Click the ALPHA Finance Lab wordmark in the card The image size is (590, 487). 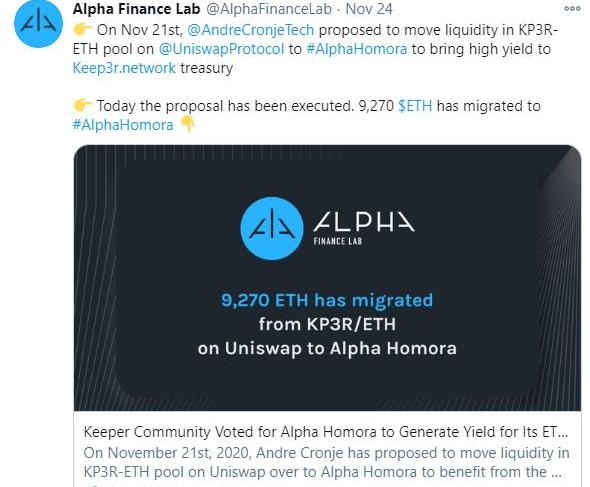tap(364, 228)
